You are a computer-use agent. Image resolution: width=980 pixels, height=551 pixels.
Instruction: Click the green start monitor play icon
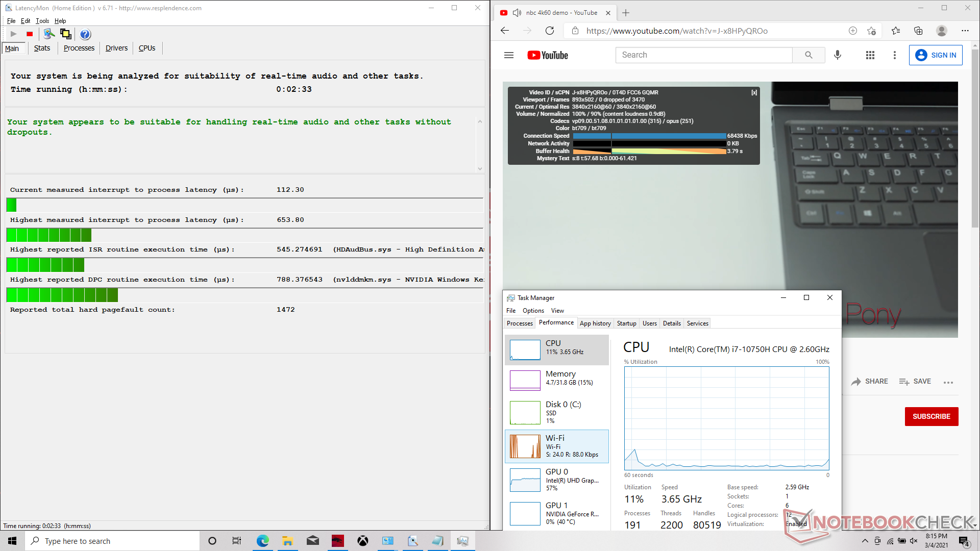coord(14,34)
